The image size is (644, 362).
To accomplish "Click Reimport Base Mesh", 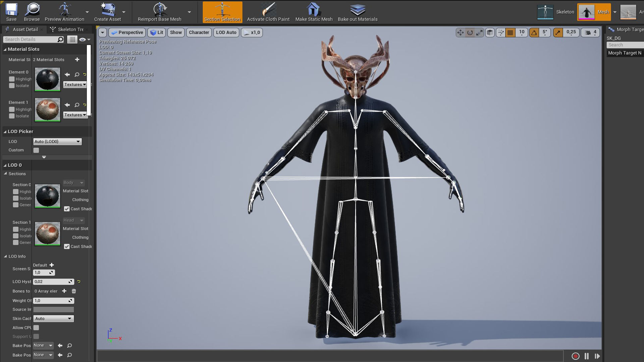I will tap(160, 12).
